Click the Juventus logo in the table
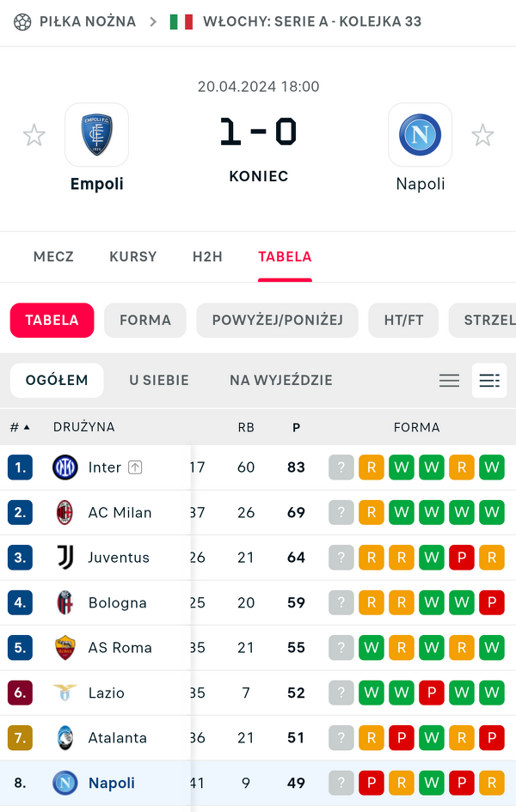 65,558
